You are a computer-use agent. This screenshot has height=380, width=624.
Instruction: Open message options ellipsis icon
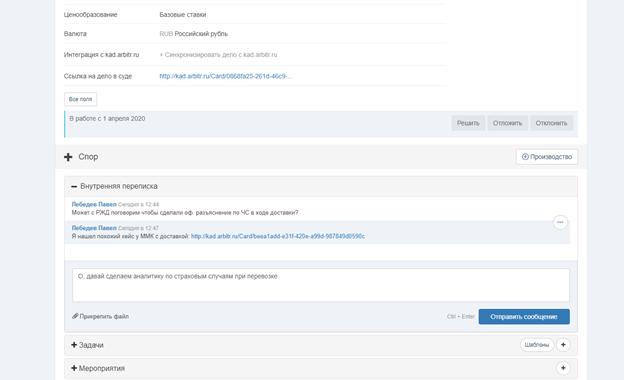tap(560, 222)
